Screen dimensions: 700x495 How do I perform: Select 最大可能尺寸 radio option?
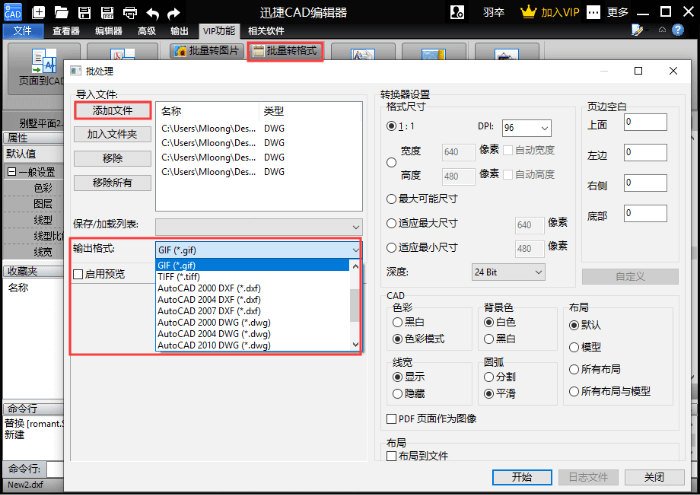point(392,199)
